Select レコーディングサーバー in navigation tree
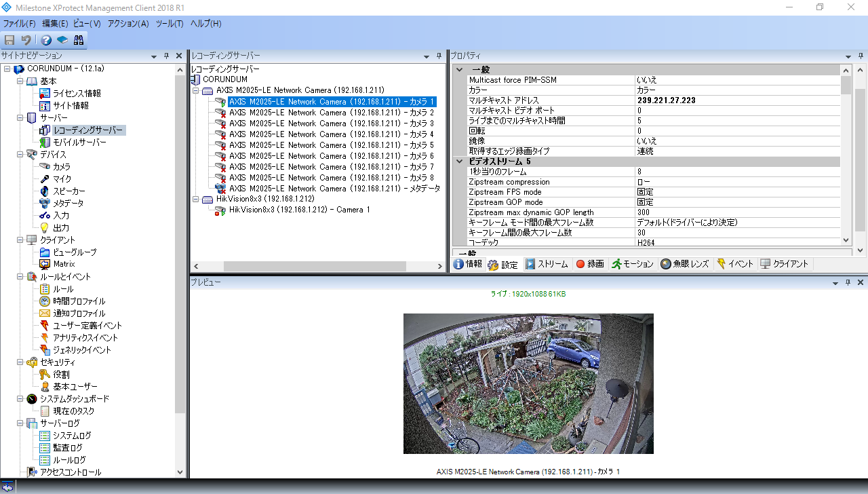 click(x=88, y=130)
